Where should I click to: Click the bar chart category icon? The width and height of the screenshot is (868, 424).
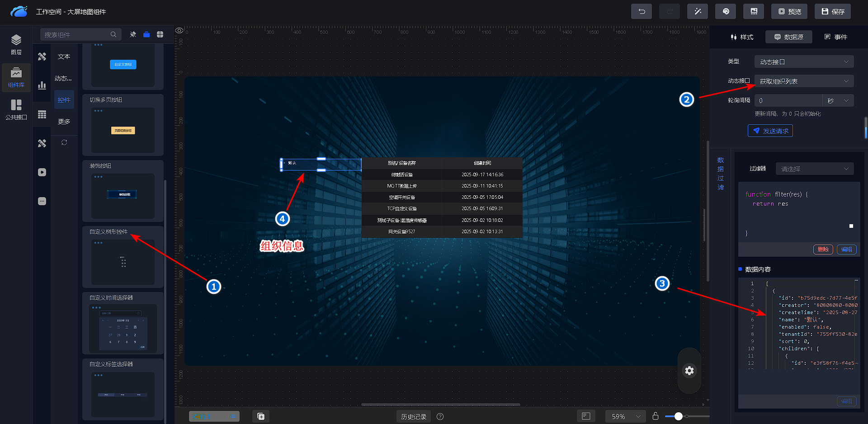tap(42, 85)
